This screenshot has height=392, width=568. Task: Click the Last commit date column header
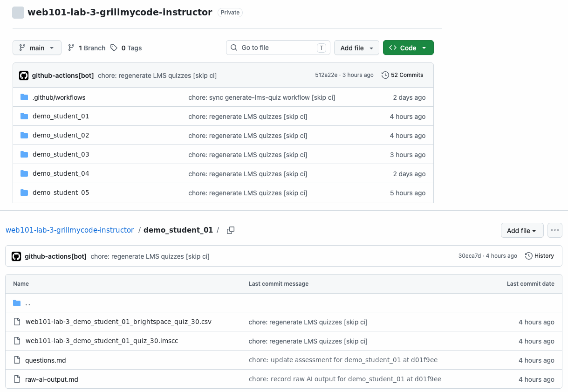point(531,284)
